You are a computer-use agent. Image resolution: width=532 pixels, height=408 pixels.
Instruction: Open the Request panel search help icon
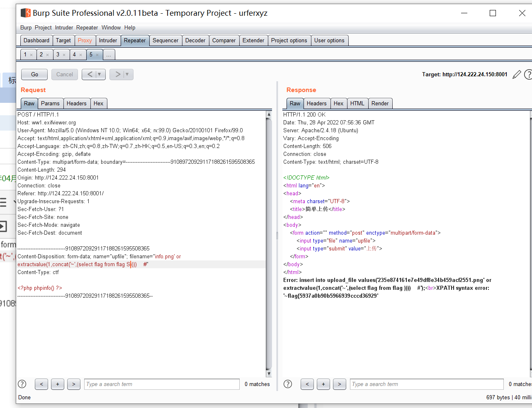pos(22,384)
